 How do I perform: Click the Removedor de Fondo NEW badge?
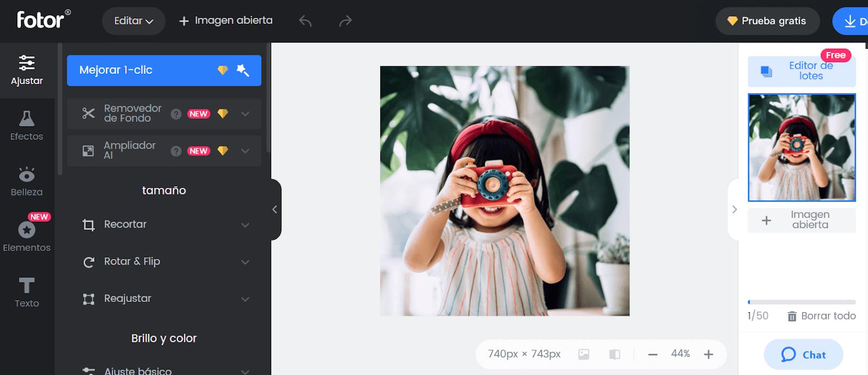tap(199, 114)
